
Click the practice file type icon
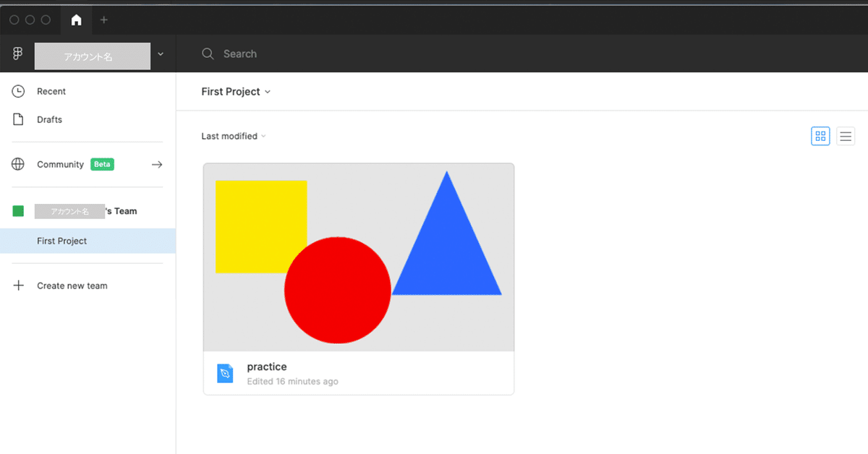point(225,373)
